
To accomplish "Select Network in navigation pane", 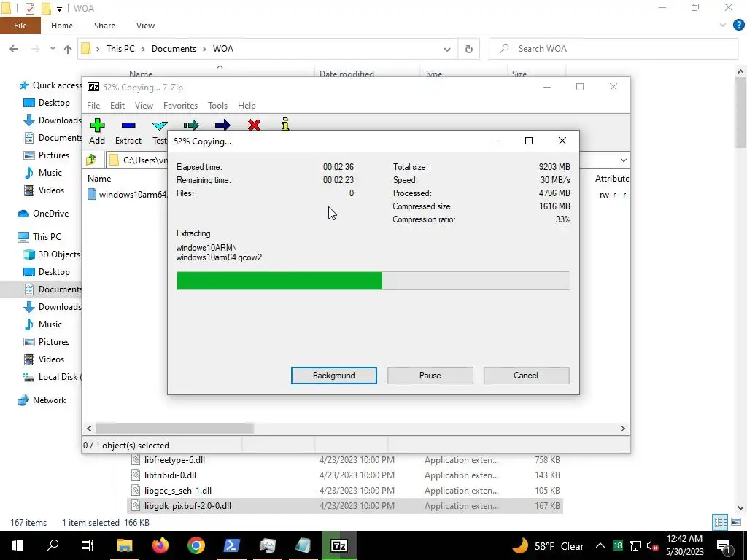I will (x=42, y=400).
